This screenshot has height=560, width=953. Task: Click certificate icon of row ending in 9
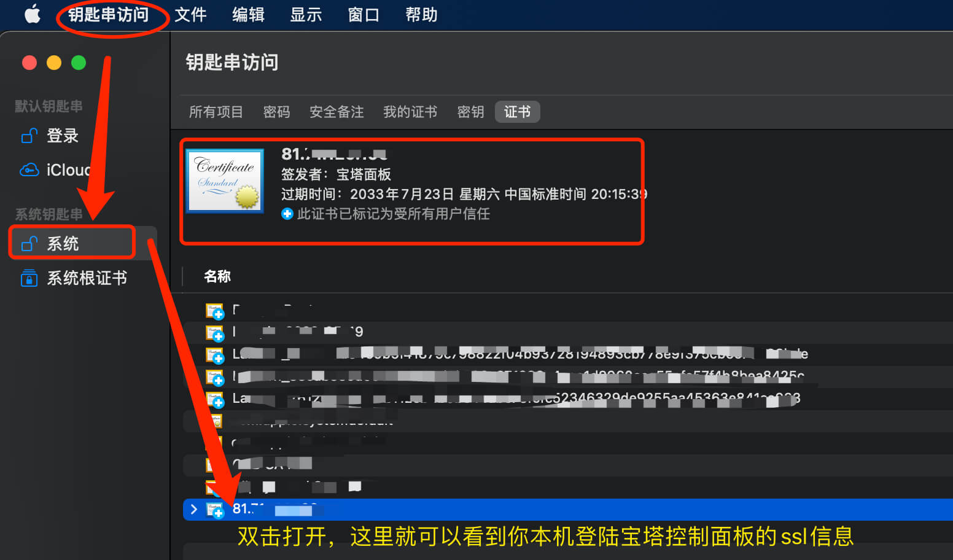click(215, 333)
